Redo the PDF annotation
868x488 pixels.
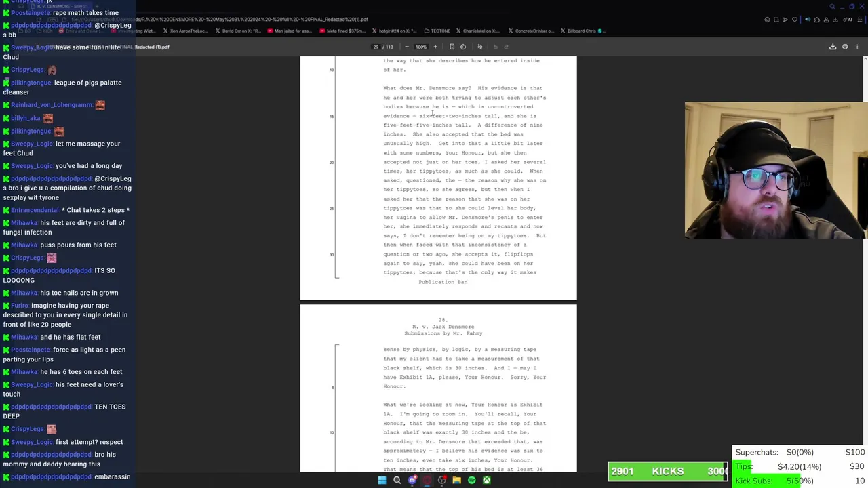pos(506,47)
